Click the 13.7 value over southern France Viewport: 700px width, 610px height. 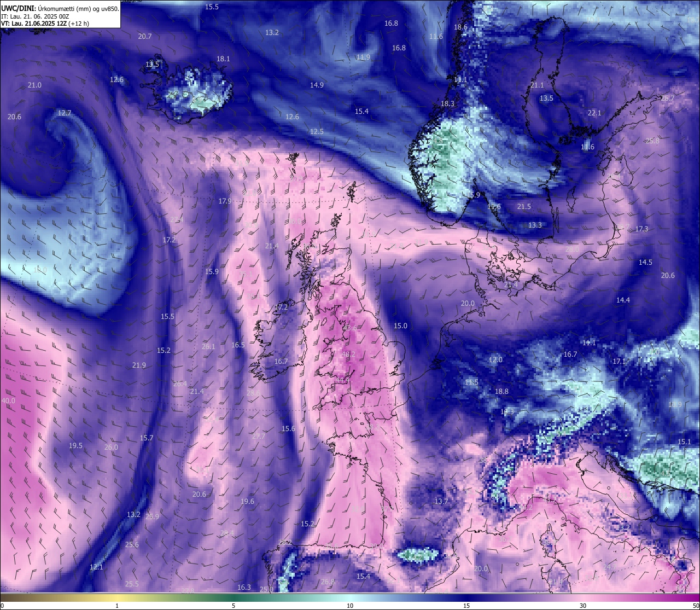pos(441,501)
